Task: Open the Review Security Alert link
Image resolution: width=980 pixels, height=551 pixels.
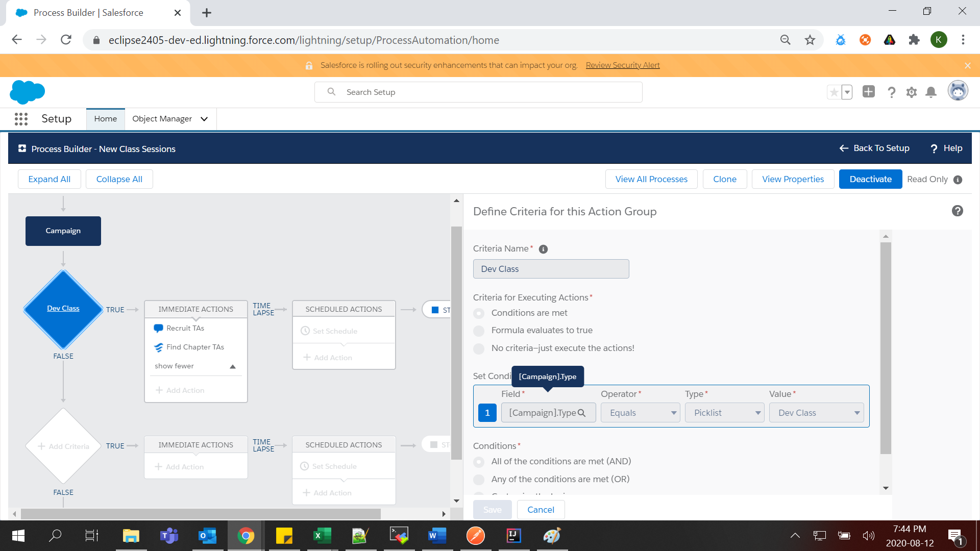Action: [x=622, y=65]
